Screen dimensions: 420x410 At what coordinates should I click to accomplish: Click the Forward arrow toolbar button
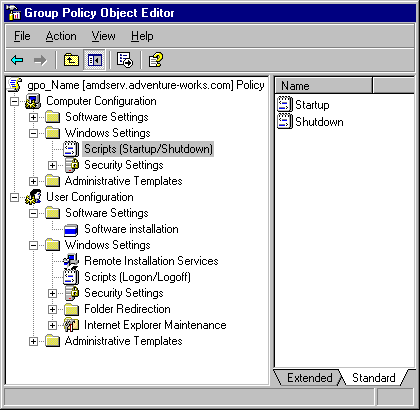click(x=40, y=60)
